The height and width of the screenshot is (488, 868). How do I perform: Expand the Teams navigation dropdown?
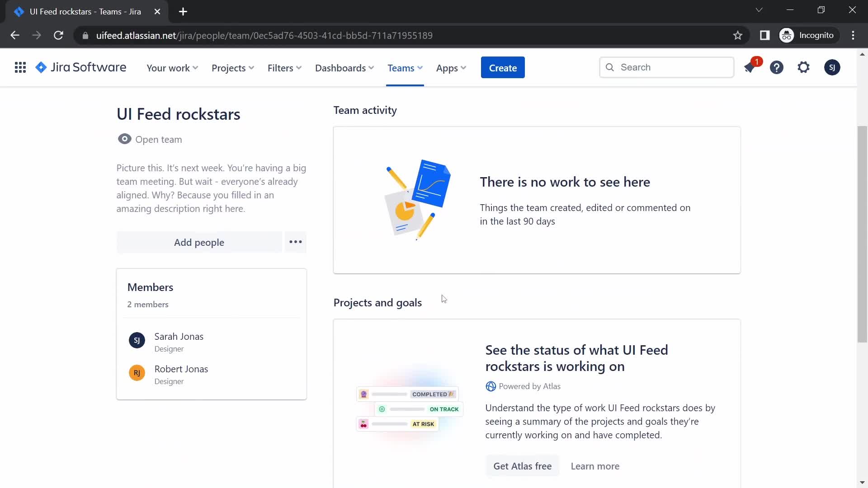coord(404,67)
